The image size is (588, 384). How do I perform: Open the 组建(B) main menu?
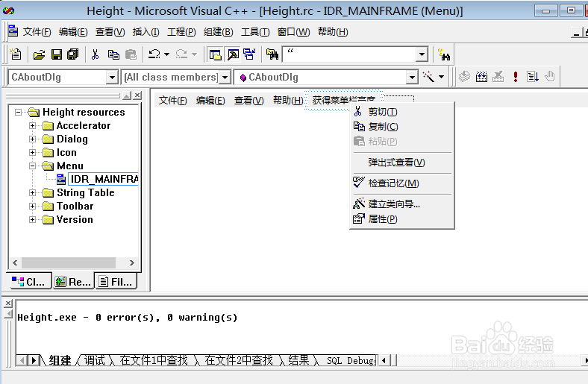coord(218,32)
